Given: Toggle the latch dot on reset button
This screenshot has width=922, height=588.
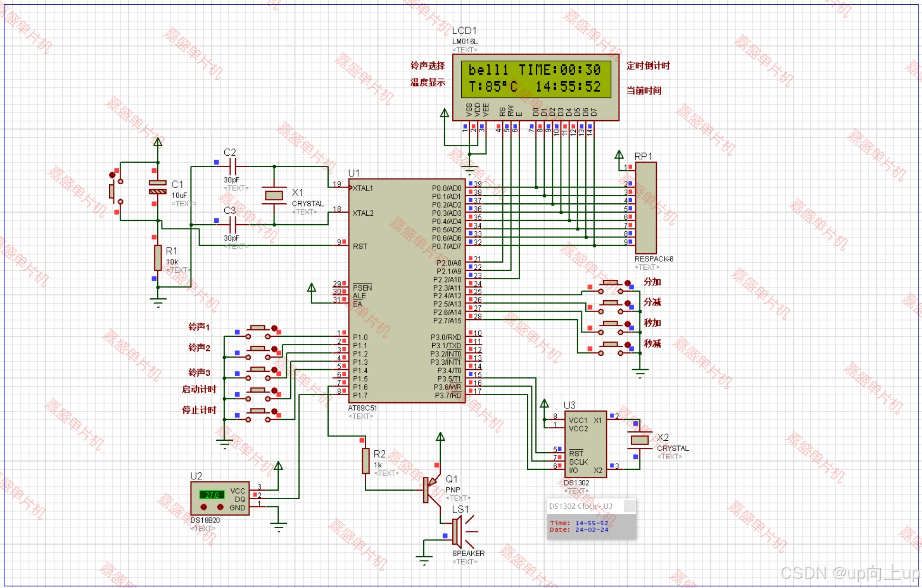Looking at the screenshot, I should tap(112, 175).
